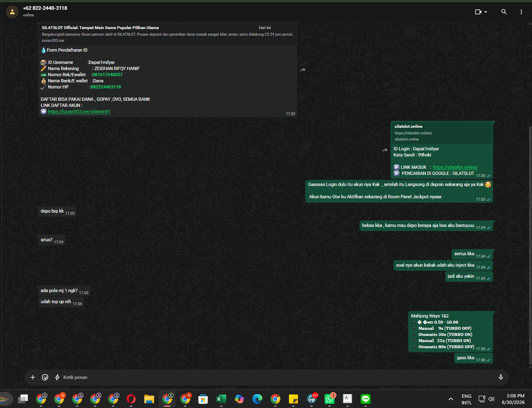This screenshot has height=408, width=532.
Task: Open the volume control tray icon
Action: 491,399
